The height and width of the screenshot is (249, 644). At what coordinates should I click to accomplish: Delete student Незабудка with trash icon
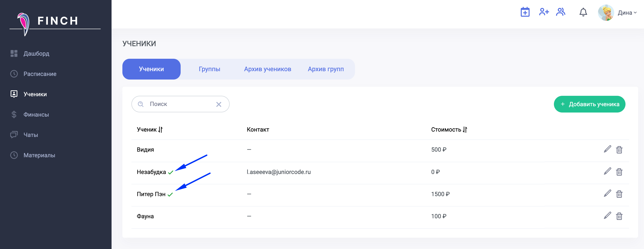point(619,172)
